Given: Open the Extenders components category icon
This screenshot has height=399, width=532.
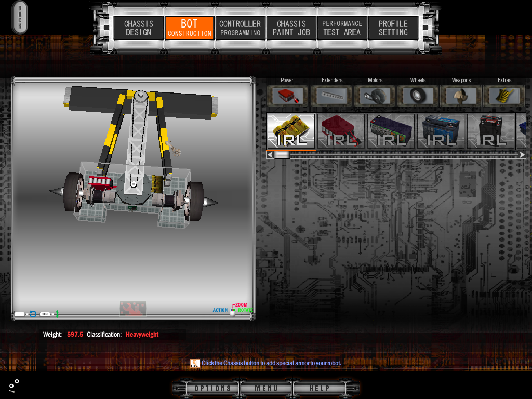Looking at the screenshot, I should (332, 96).
